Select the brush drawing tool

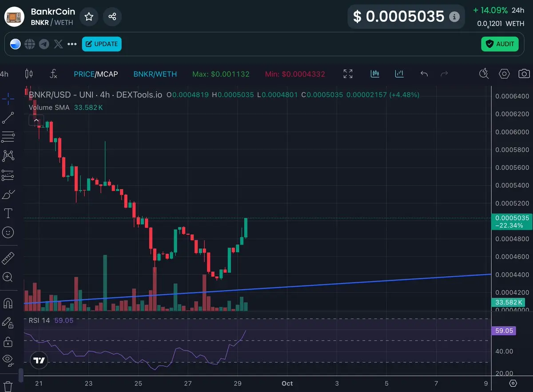[8, 194]
